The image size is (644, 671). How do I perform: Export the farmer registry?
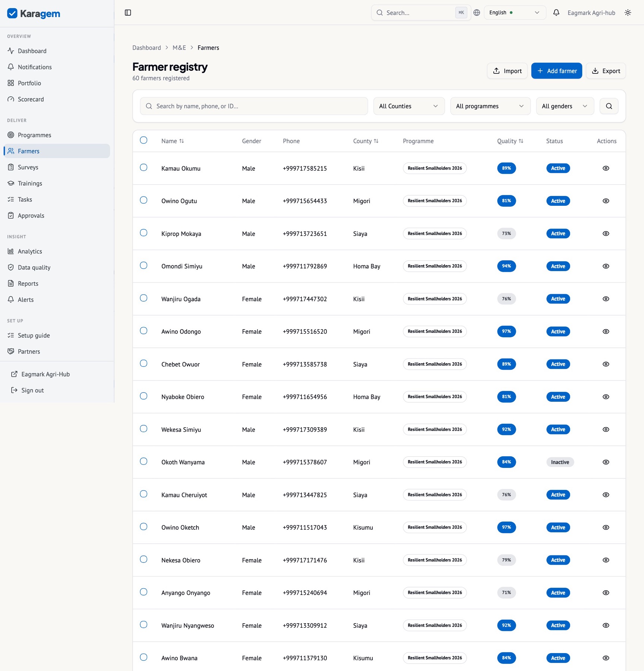(606, 71)
